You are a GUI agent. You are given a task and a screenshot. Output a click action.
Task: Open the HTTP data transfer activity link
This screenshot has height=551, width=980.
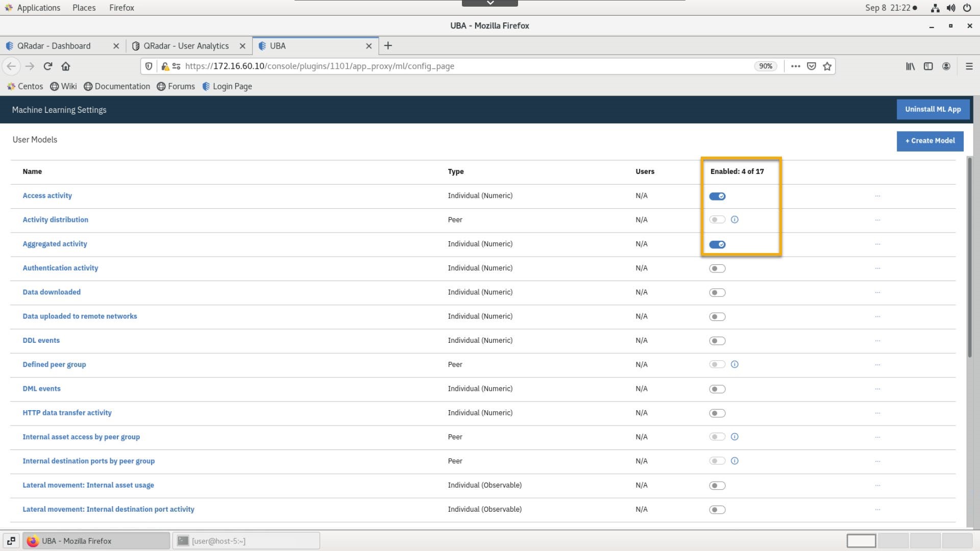pos(67,413)
